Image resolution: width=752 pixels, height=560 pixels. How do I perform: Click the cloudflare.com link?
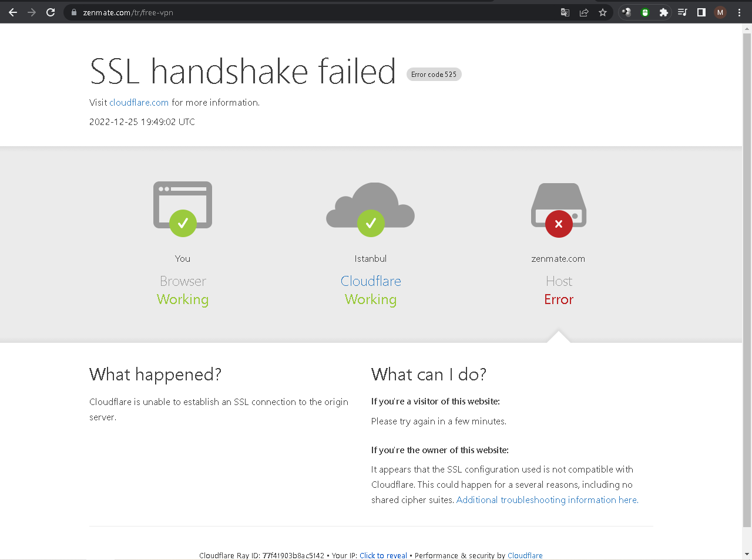coord(139,103)
